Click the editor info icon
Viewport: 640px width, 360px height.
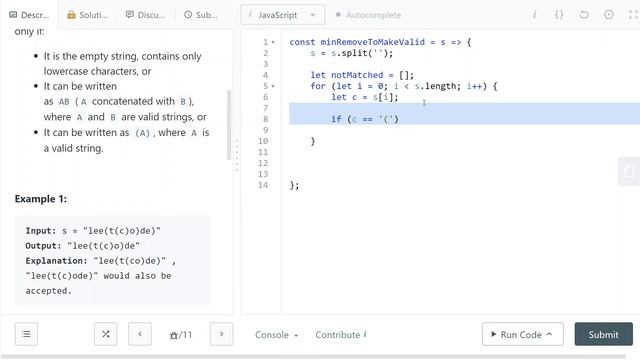click(x=534, y=15)
